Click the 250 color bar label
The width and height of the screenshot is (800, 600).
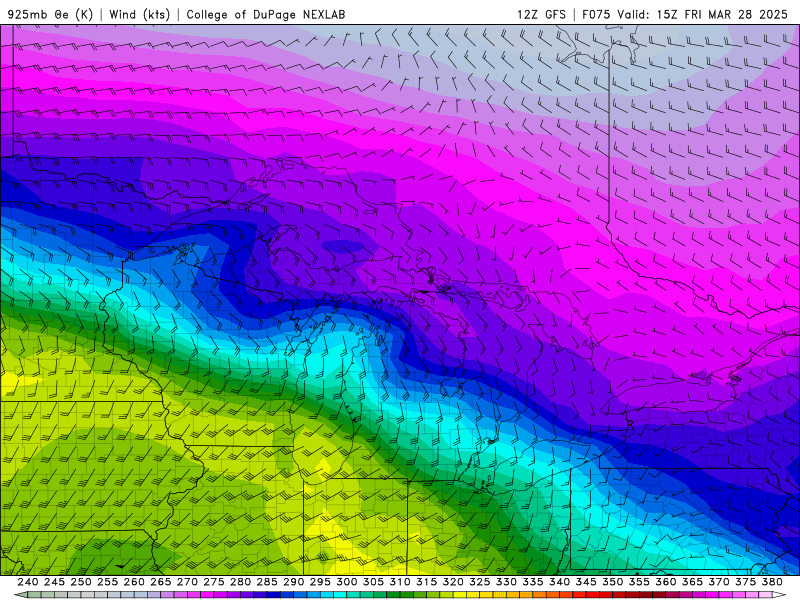coord(81,582)
